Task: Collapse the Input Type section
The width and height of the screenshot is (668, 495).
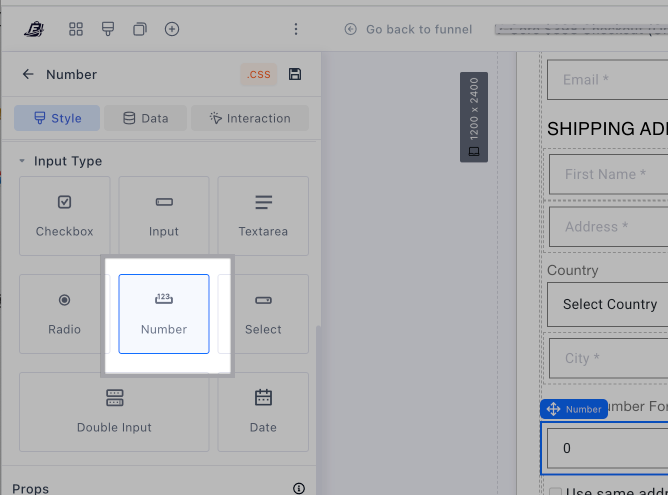Action: point(22,161)
